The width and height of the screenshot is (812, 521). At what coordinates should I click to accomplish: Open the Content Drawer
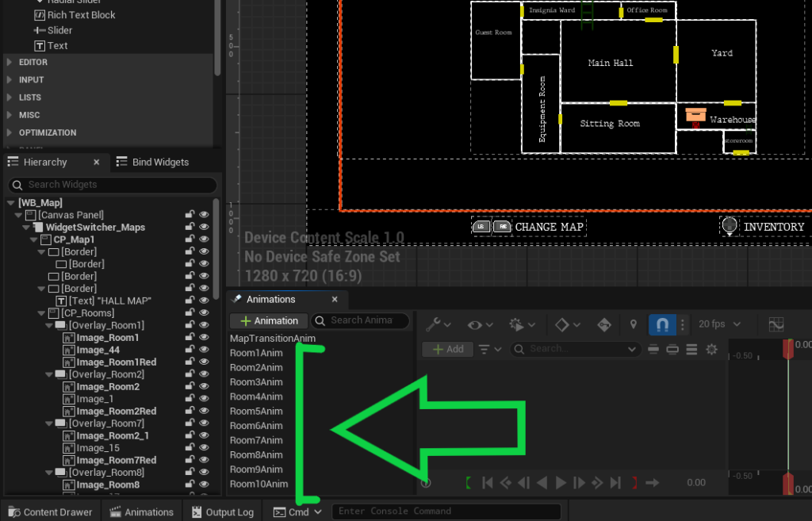point(51,511)
